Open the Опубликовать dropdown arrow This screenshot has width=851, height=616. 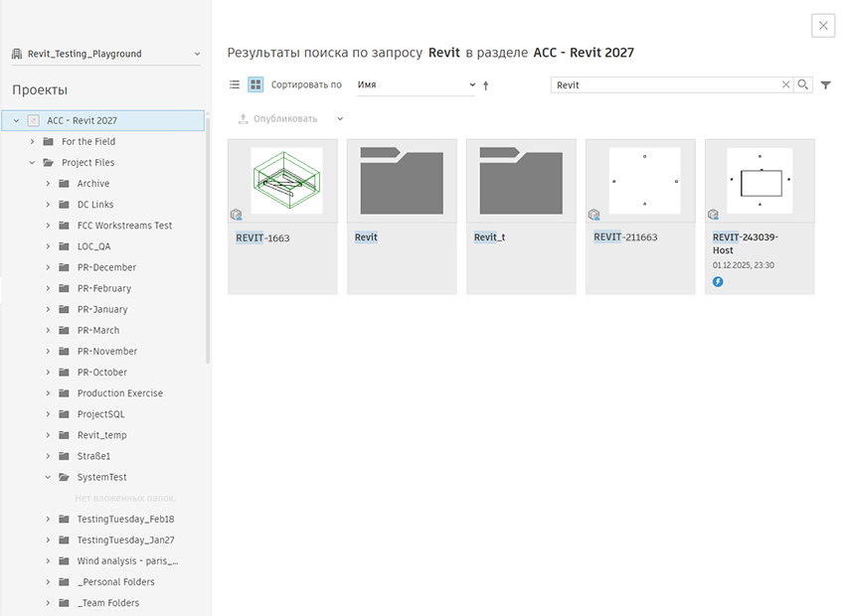tap(340, 119)
